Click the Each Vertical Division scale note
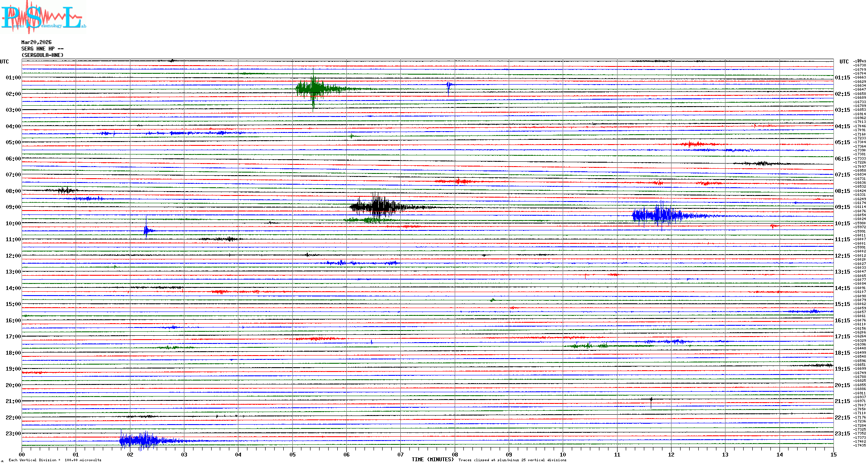This screenshot has width=868, height=466. coord(55,460)
